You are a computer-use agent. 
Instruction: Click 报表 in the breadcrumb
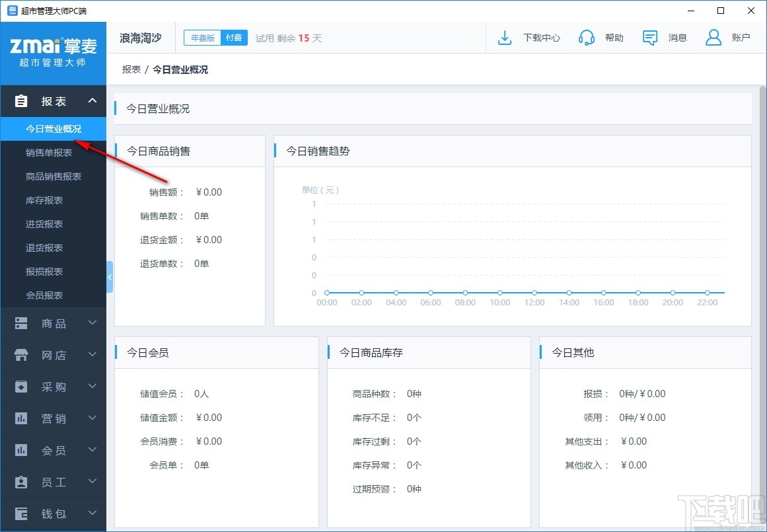click(131, 69)
